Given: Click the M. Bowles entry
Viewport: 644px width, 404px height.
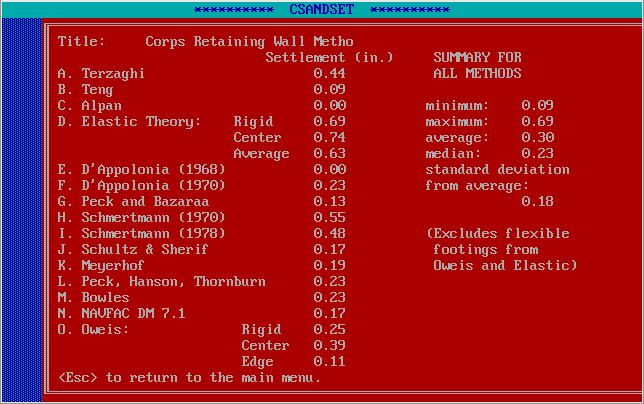Looking at the screenshot, I should (x=93, y=298).
